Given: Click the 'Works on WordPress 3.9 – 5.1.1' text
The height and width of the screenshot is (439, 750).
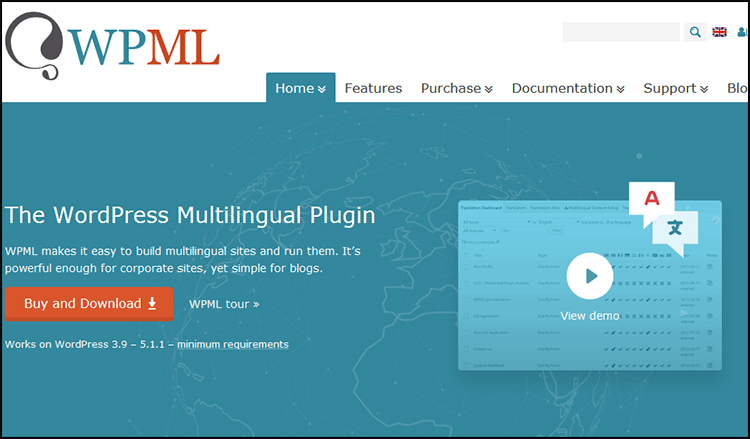Looking at the screenshot, I should [x=85, y=344].
